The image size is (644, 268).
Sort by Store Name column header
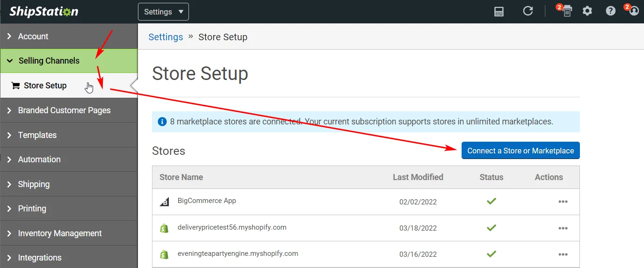181,177
